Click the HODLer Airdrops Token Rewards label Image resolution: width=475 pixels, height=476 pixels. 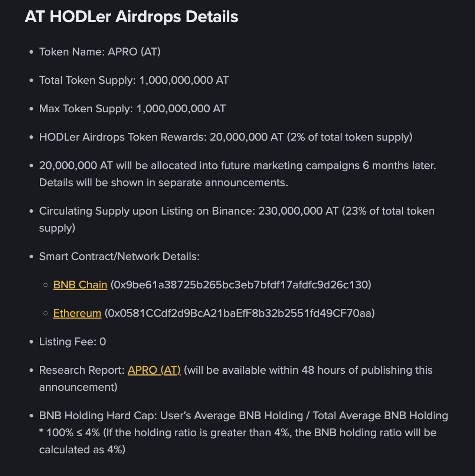123,137
